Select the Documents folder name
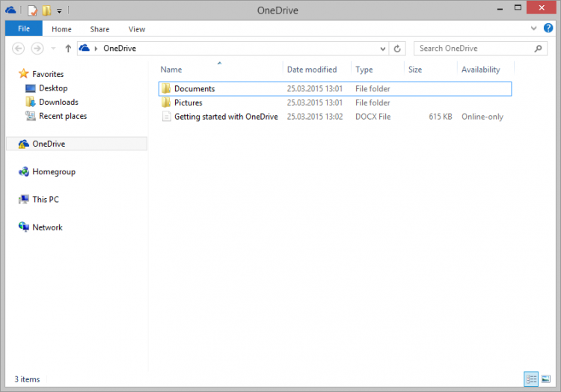Image resolution: width=561 pixels, height=392 pixels. click(x=194, y=89)
